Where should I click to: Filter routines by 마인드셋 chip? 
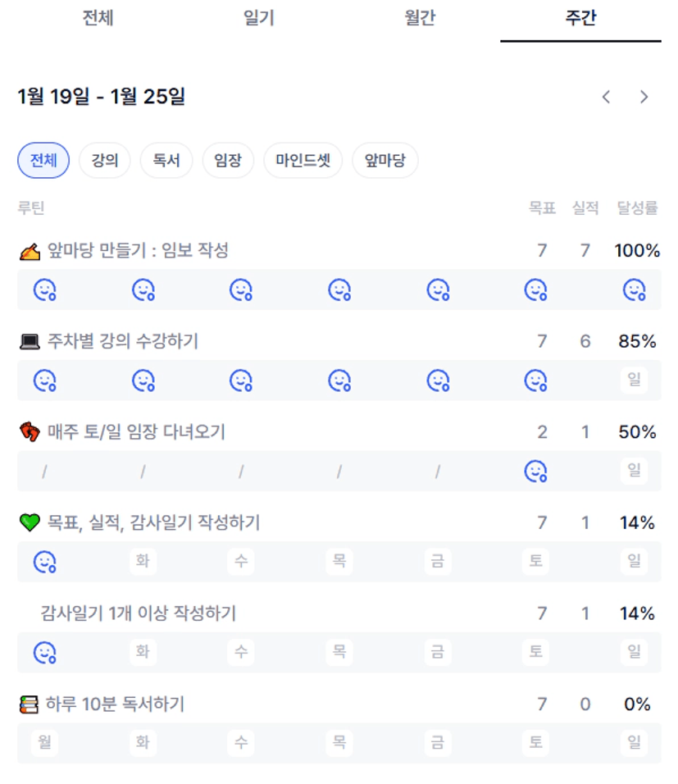[x=303, y=161]
